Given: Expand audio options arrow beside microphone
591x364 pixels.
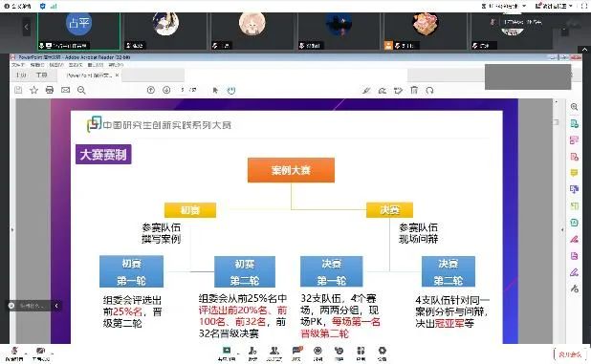Looking at the screenshot, I should click(x=26, y=353).
